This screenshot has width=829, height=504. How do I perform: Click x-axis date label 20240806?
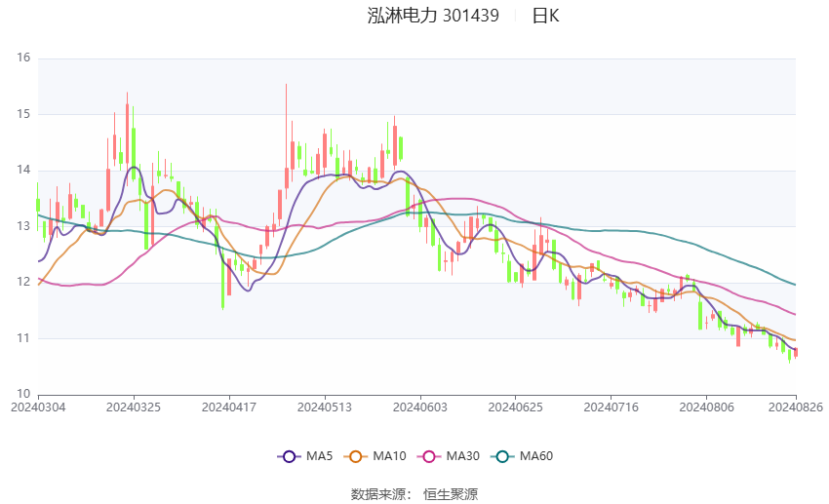pos(706,407)
